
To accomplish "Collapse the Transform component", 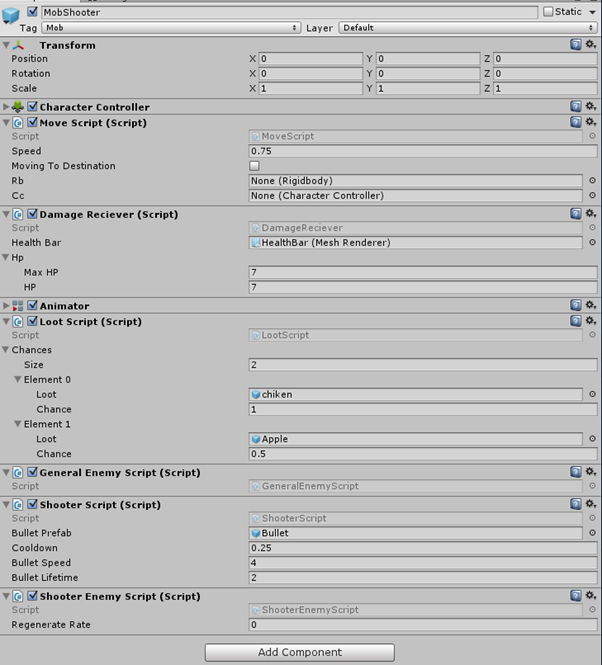I will coord(6,45).
